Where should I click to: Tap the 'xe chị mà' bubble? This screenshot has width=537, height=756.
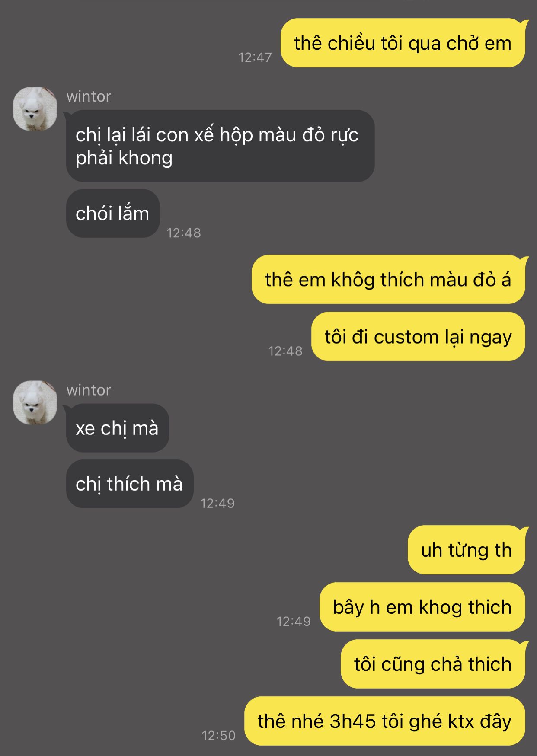click(117, 428)
